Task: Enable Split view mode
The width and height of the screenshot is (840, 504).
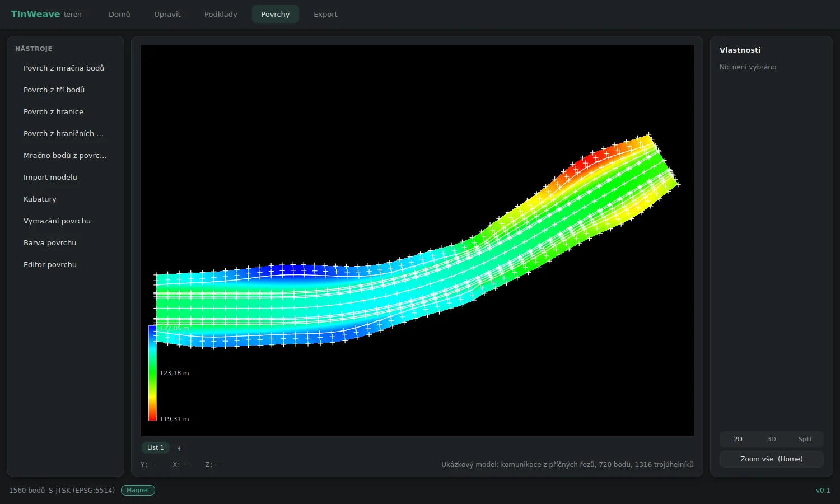Action: pyautogui.click(x=805, y=439)
